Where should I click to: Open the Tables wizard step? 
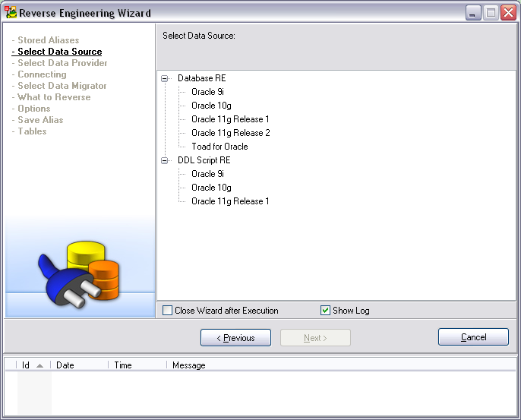coord(29,131)
